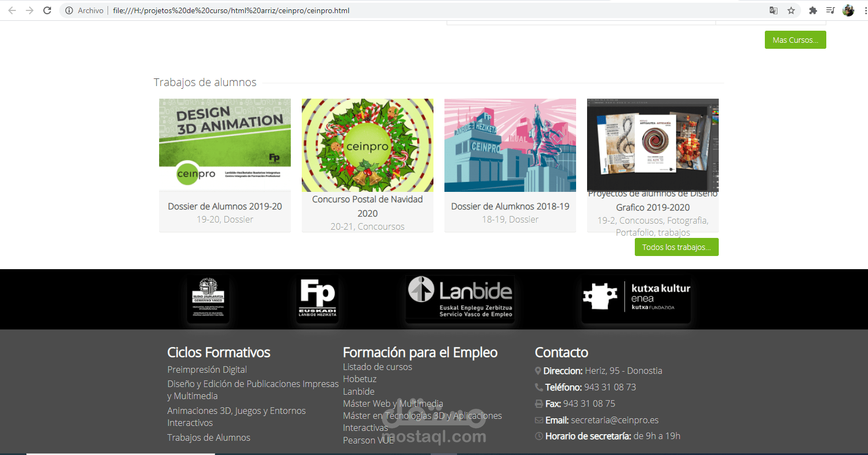Open the Chrome three-dot menu

click(x=865, y=10)
